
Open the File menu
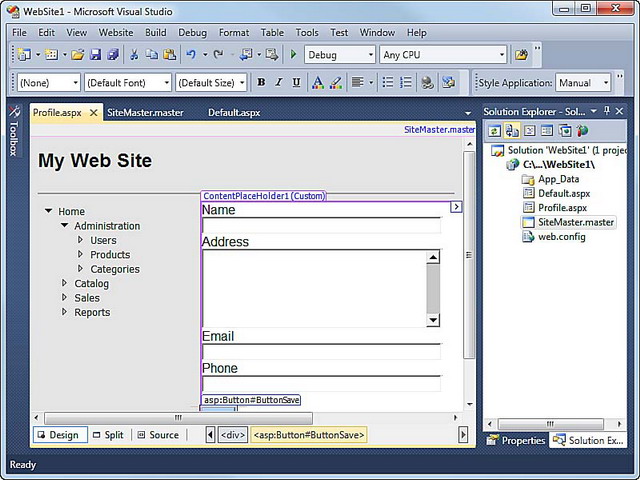click(19, 33)
